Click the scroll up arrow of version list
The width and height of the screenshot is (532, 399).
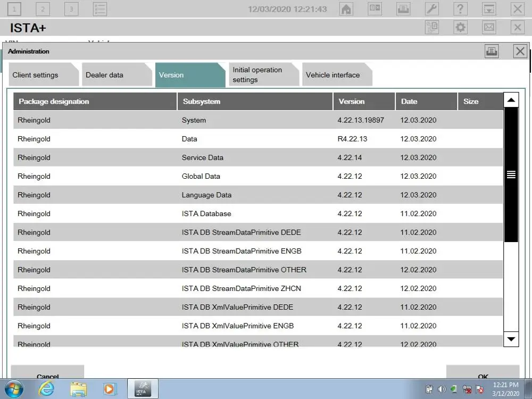coord(511,100)
